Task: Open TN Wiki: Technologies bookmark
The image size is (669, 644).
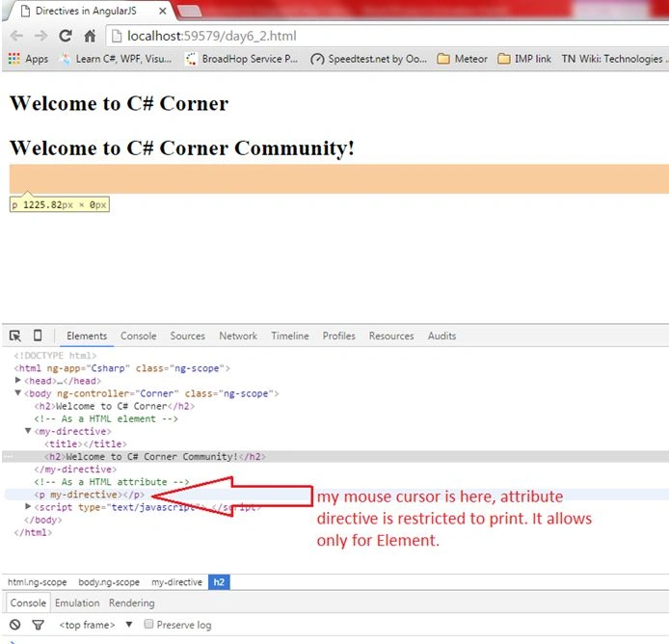Action: [x=613, y=59]
